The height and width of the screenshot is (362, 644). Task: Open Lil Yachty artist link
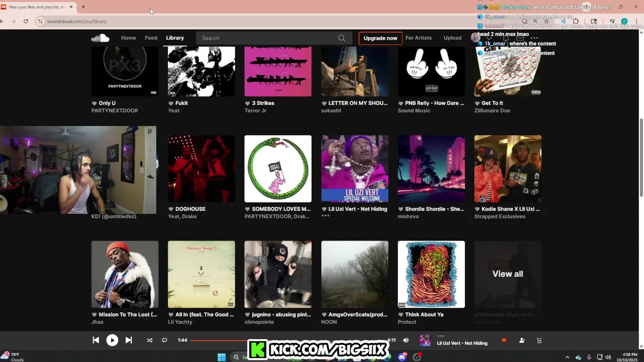pyautogui.click(x=180, y=322)
